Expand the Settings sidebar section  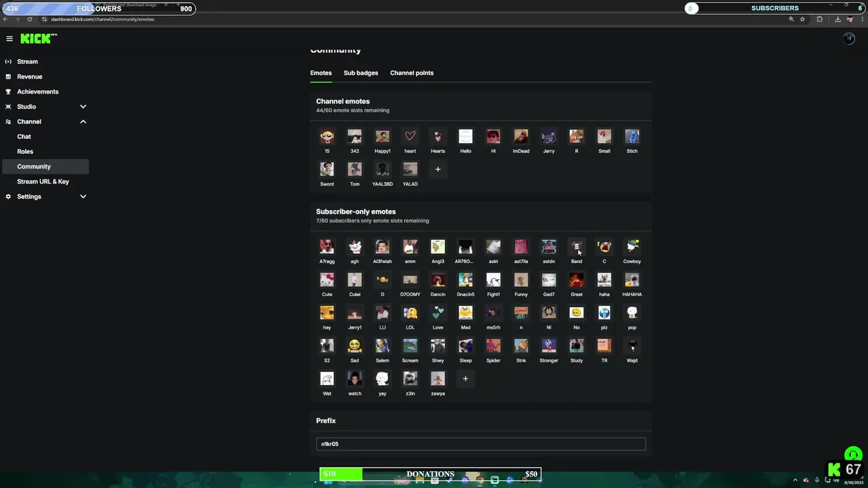[83, 197]
